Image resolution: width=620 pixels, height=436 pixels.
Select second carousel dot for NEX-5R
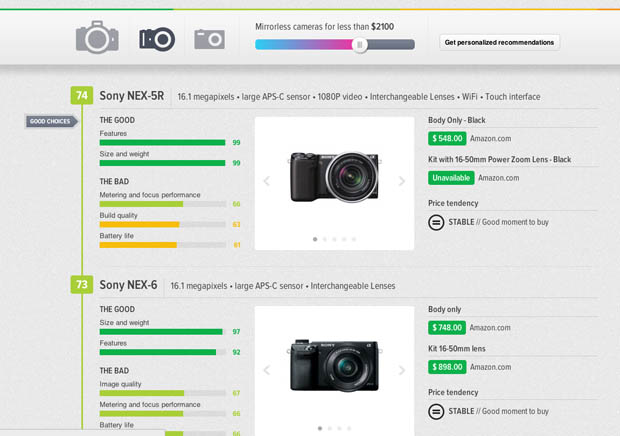click(325, 239)
